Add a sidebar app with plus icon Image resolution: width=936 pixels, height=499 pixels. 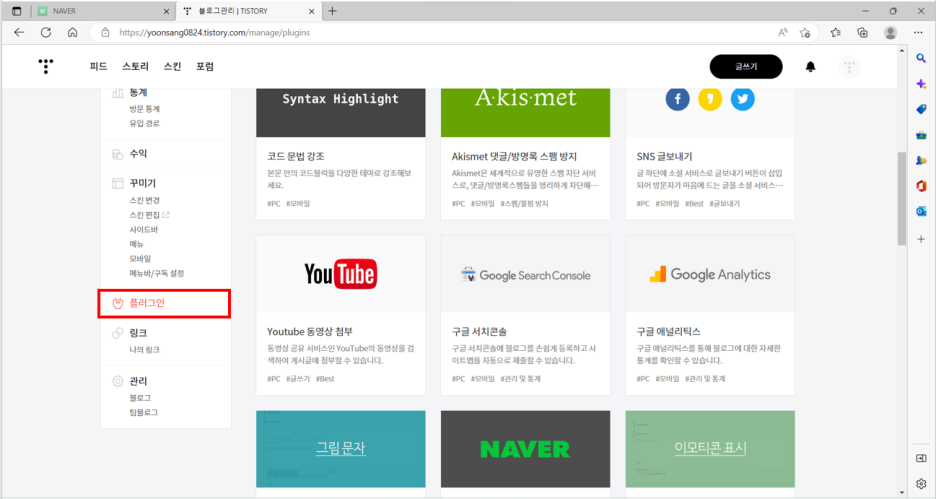[x=921, y=239]
